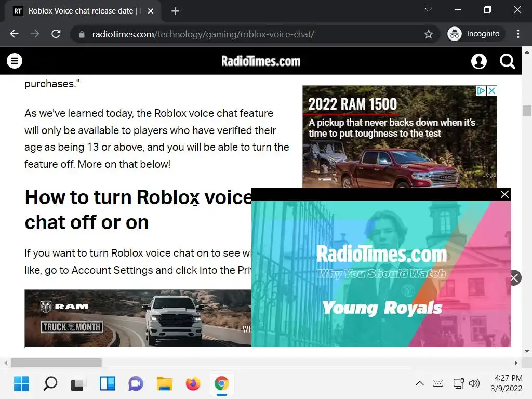This screenshot has height=399, width=532.
Task: Click the horizontal scrollbar thumb
Action: [x=56, y=363]
